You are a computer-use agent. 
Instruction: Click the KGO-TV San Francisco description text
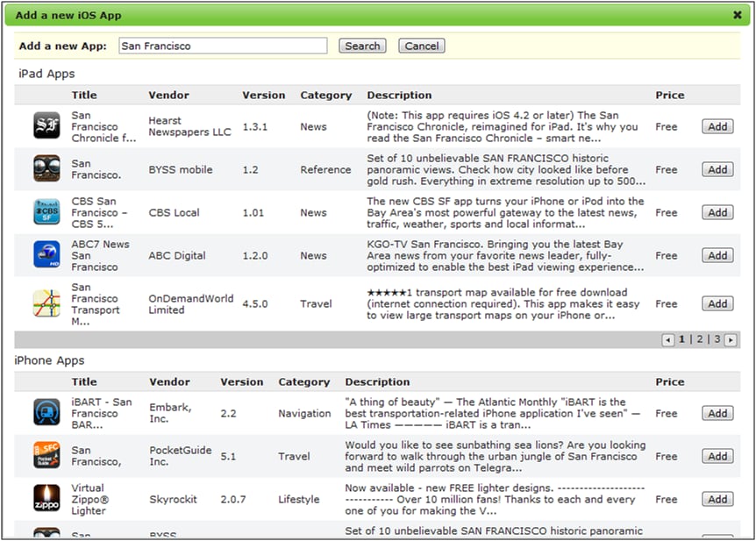point(505,255)
